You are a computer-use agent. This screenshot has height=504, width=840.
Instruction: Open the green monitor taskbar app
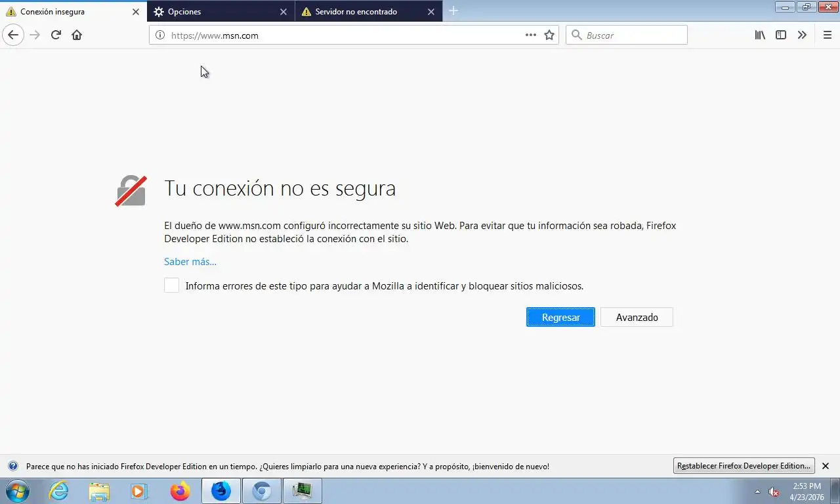(x=303, y=491)
